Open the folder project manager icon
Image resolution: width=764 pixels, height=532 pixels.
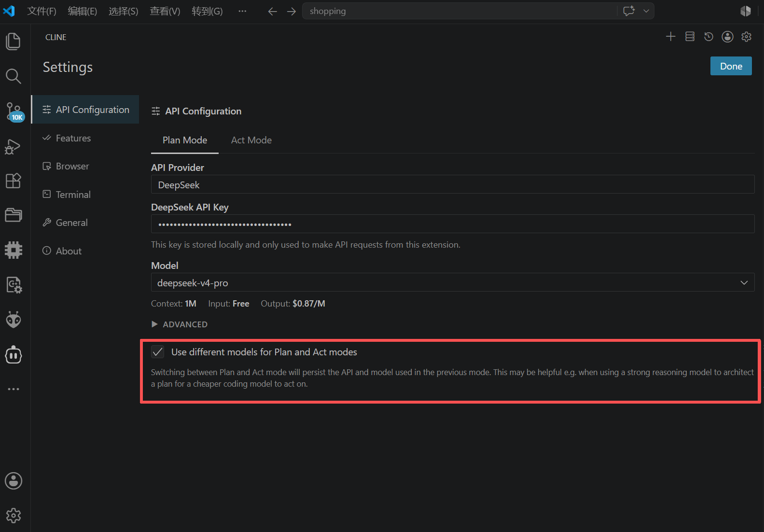coord(14,215)
